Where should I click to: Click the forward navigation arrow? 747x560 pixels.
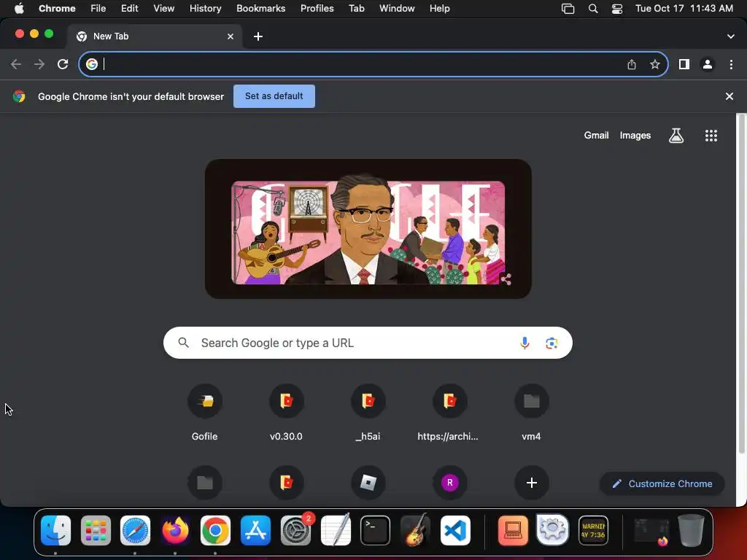[39, 64]
